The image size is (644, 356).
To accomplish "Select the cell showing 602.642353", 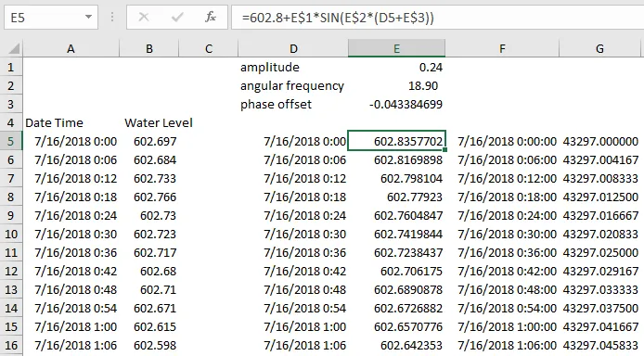I will pos(396,345).
